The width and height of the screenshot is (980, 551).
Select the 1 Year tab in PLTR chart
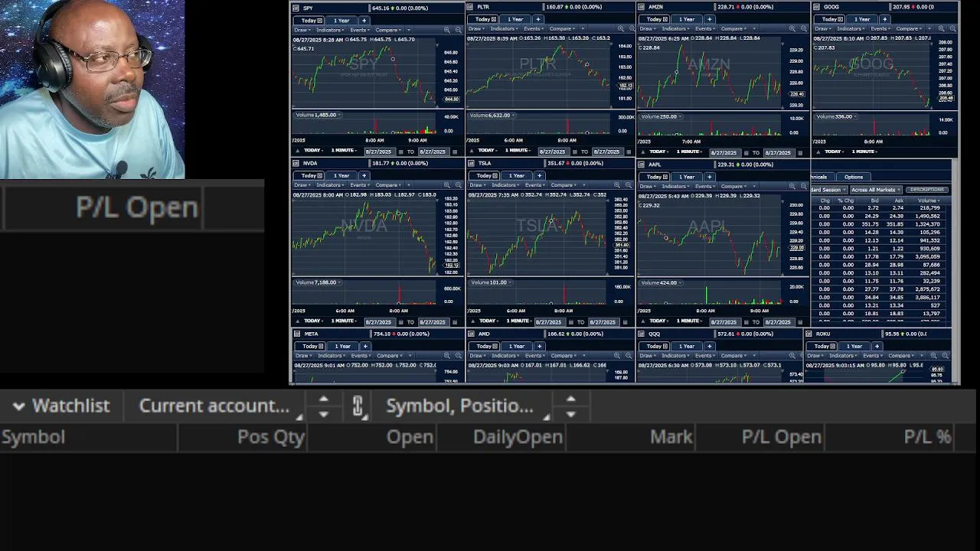516,19
